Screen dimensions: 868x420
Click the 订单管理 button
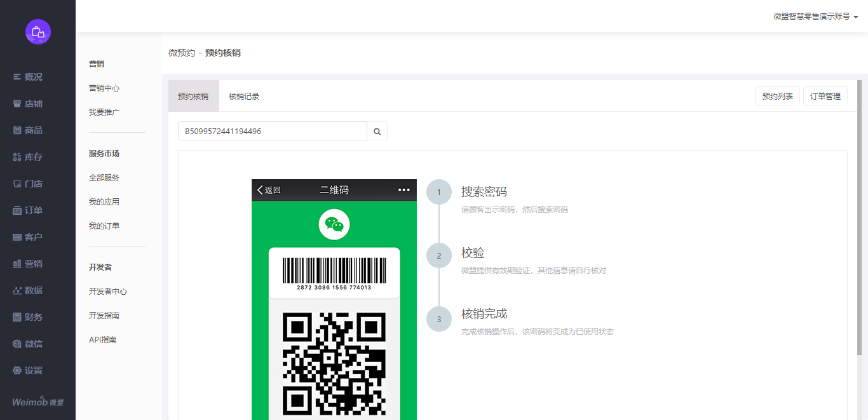(x=825, y=96)
